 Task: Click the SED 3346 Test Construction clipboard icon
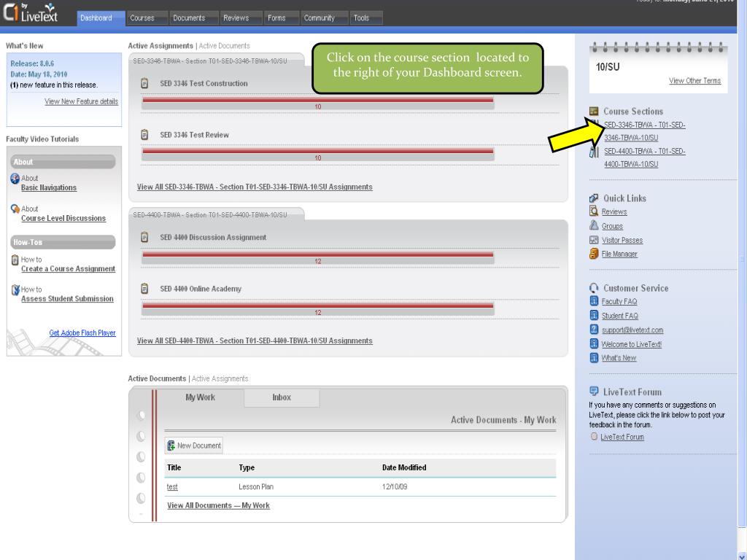(144, 83)
